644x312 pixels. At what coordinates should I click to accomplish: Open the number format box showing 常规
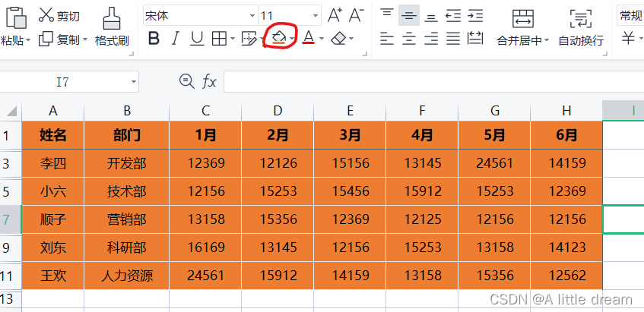coord(631,16)
